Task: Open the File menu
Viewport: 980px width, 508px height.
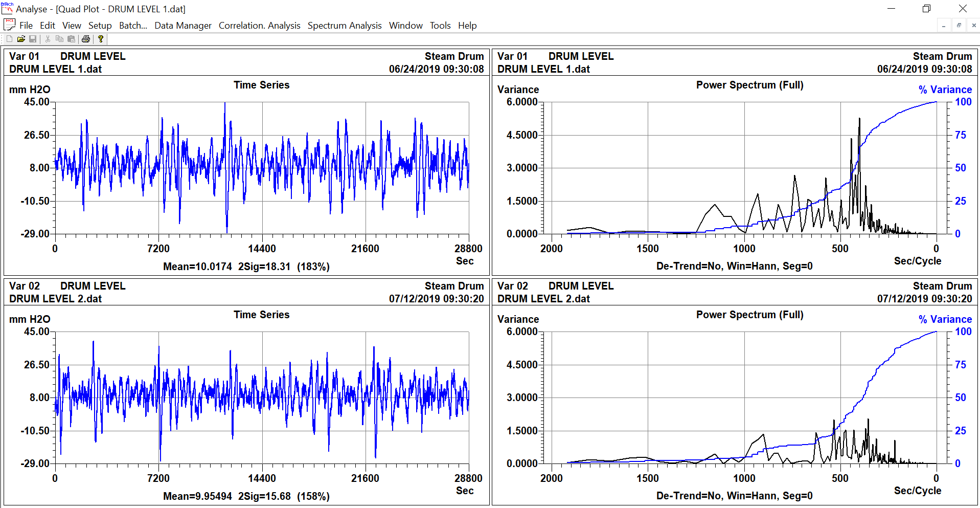Action: coord(26,26)
